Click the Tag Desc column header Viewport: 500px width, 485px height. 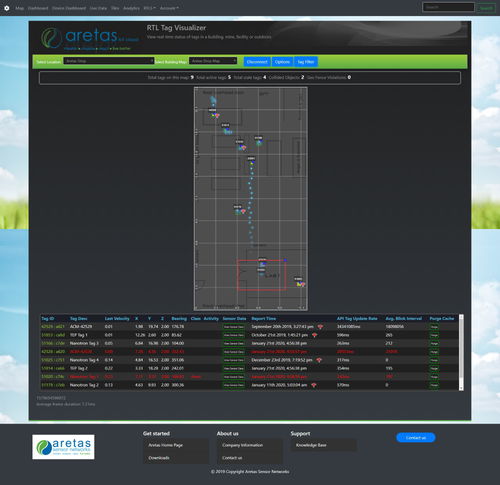(x=79, y=319)
